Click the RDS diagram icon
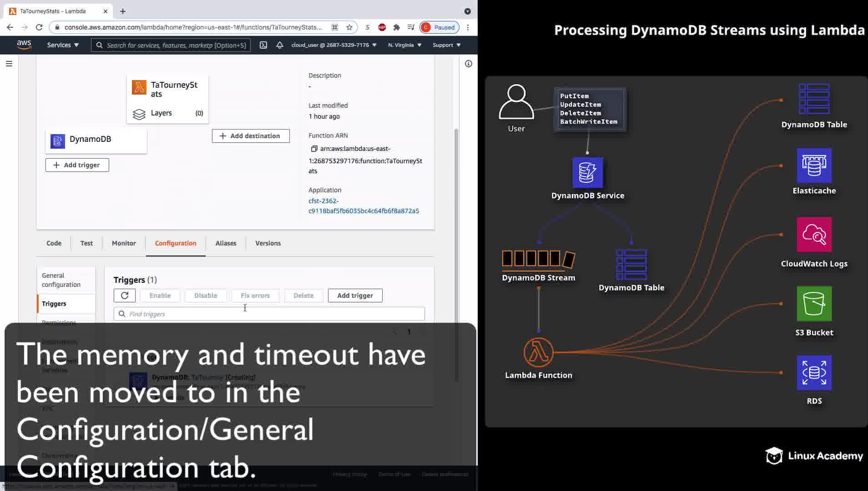The width and height of the screenshot is (868, 491). pos(814,373)
